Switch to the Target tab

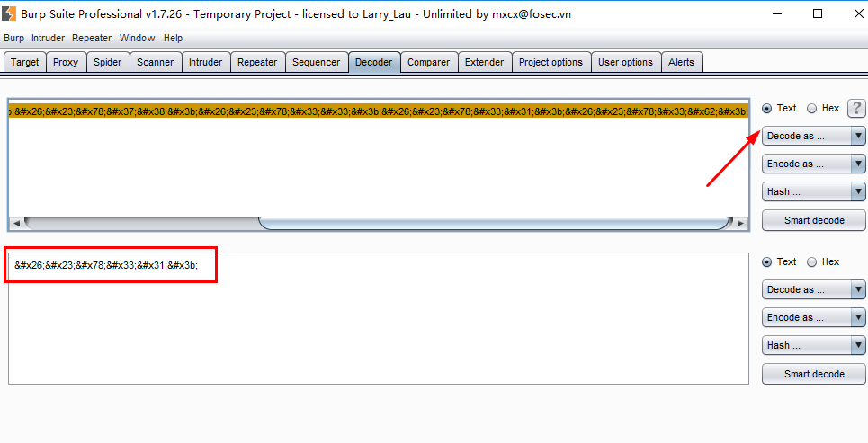[x=25, y=62]
